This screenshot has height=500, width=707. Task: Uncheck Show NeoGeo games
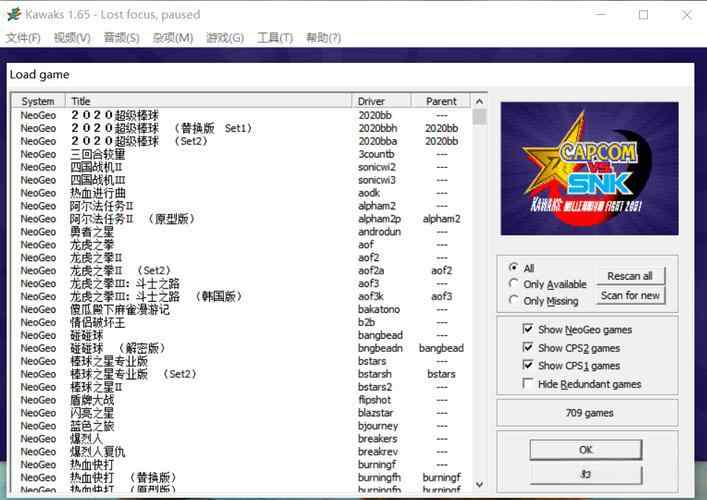[527, 329]
